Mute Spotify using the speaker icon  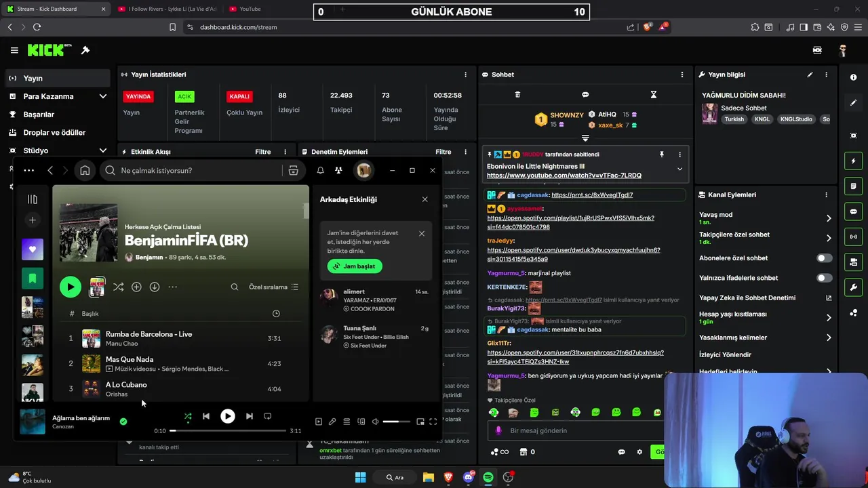point(375,422)
